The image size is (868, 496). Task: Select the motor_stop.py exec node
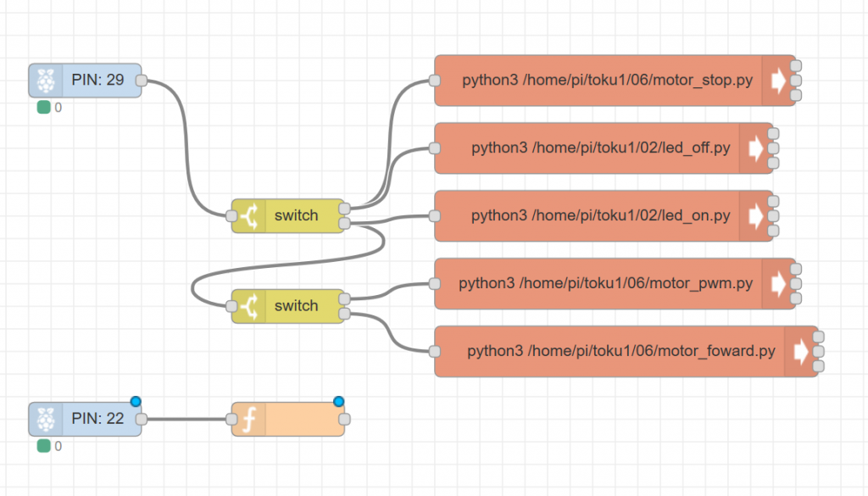(607, 81)
